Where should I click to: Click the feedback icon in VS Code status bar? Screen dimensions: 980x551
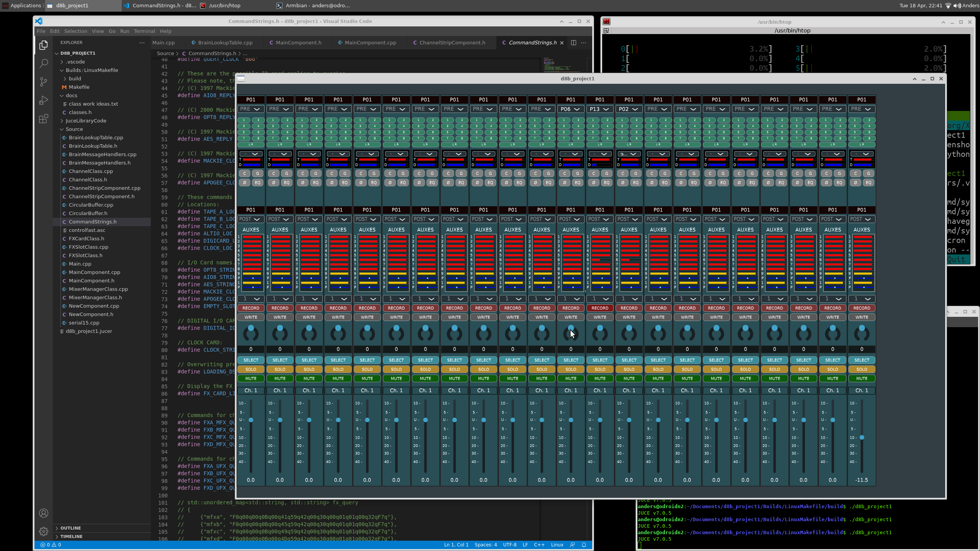click(x=572, y=544)
